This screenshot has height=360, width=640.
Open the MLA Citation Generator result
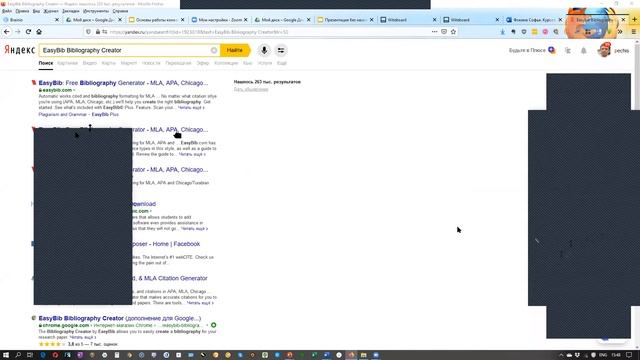(170, 278)
